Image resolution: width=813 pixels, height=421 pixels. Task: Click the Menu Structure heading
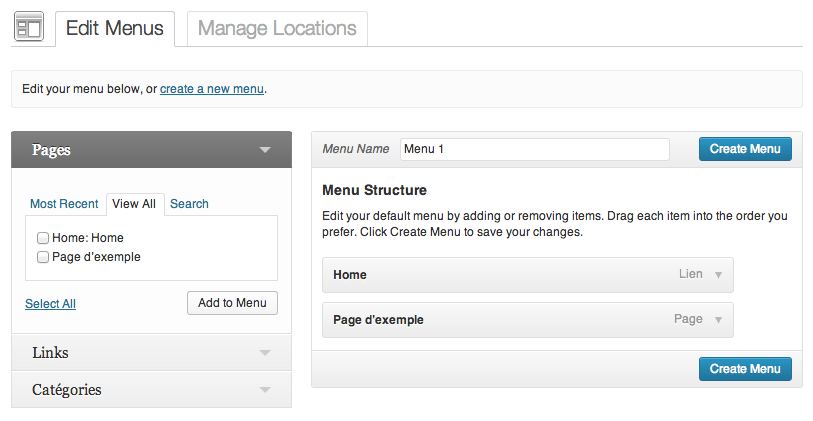coord(374,190)
